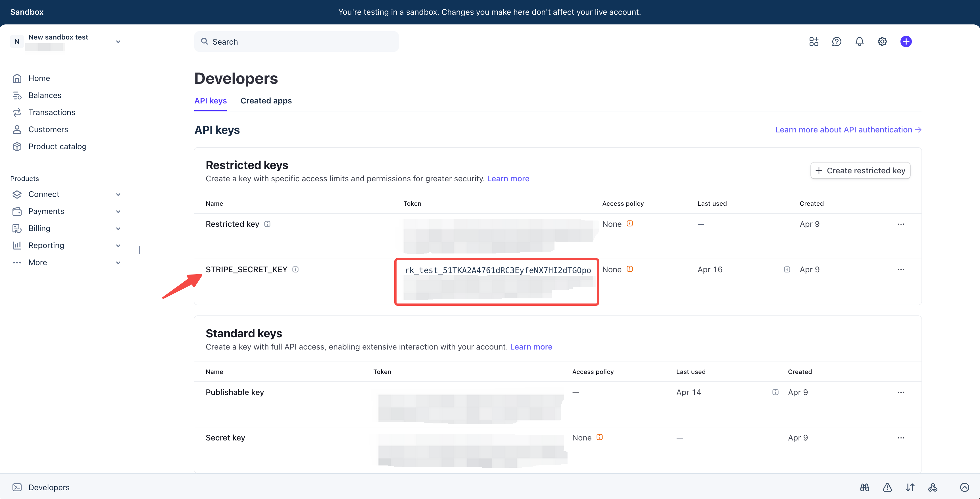980x499 pixels.
Task: Click orange access policy icon in STRIPE_SECRET_KEY row
Action: click(x=630, y=269)
